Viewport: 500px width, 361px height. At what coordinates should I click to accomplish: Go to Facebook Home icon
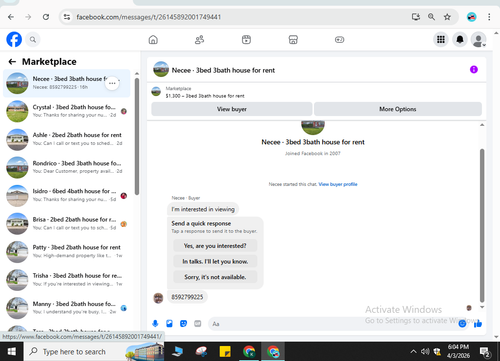click(153, 40)
